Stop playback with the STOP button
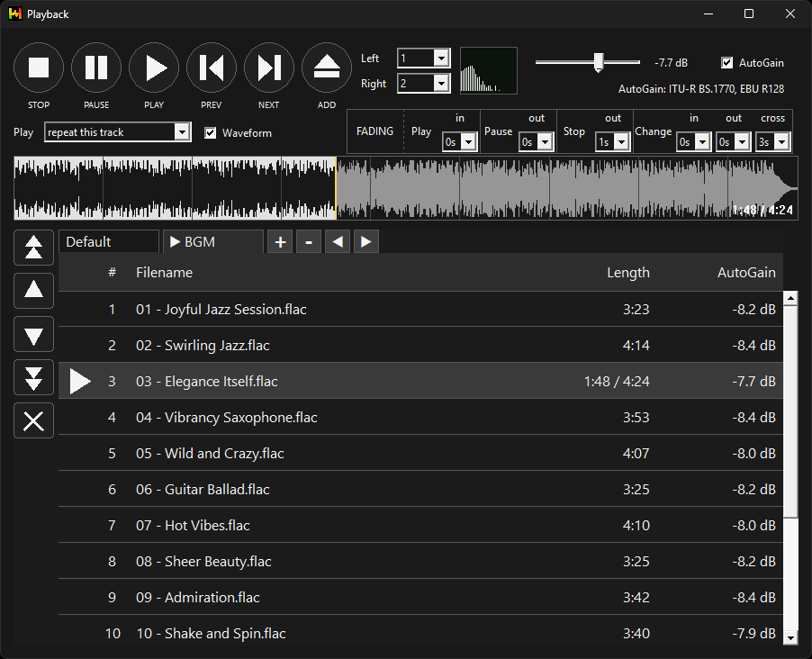812x659 pixels. click(x=39, y=68)
